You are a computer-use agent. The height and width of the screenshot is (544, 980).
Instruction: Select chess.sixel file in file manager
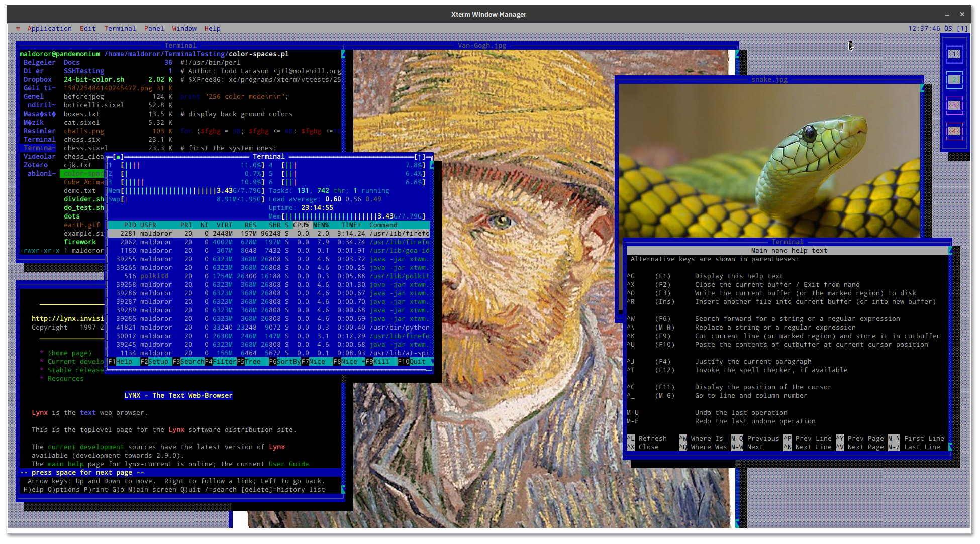point(85,148)
